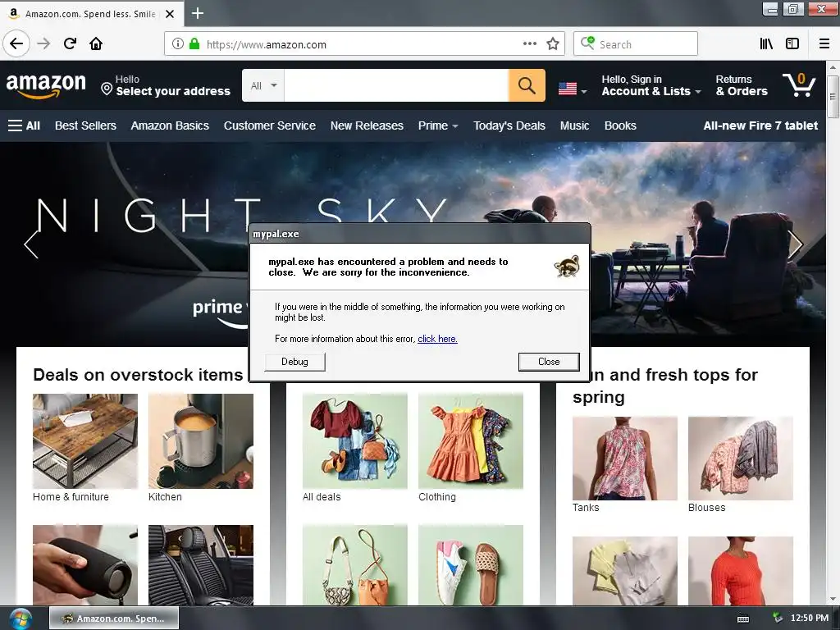Open page actions three-dot menu
This screenshot has height=630, width=840.
coord(529,44)
